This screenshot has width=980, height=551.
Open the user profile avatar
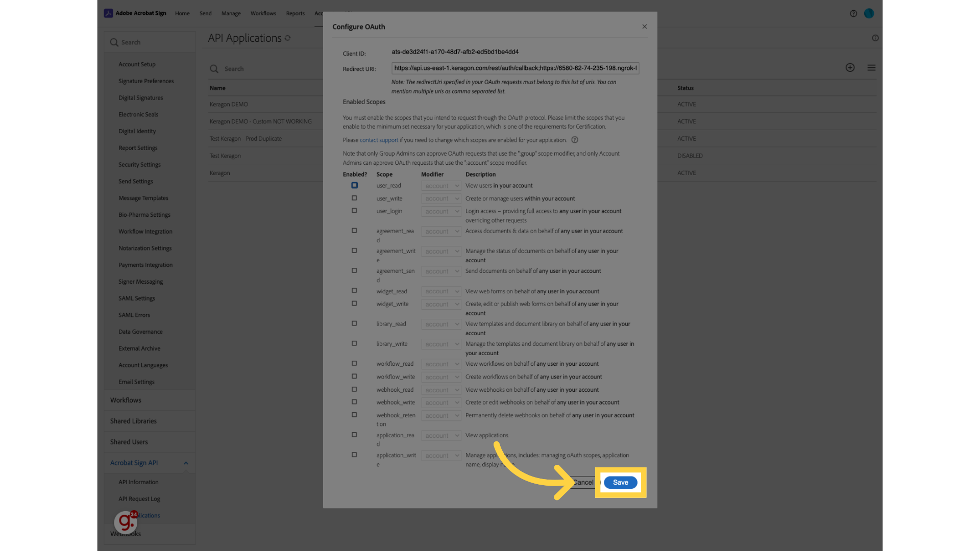pos(869,14)
